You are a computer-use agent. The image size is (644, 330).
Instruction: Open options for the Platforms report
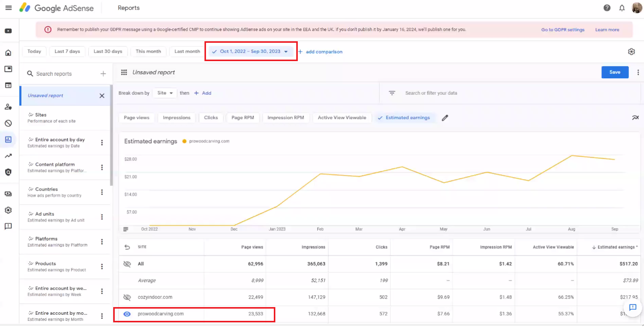(102, 242)
